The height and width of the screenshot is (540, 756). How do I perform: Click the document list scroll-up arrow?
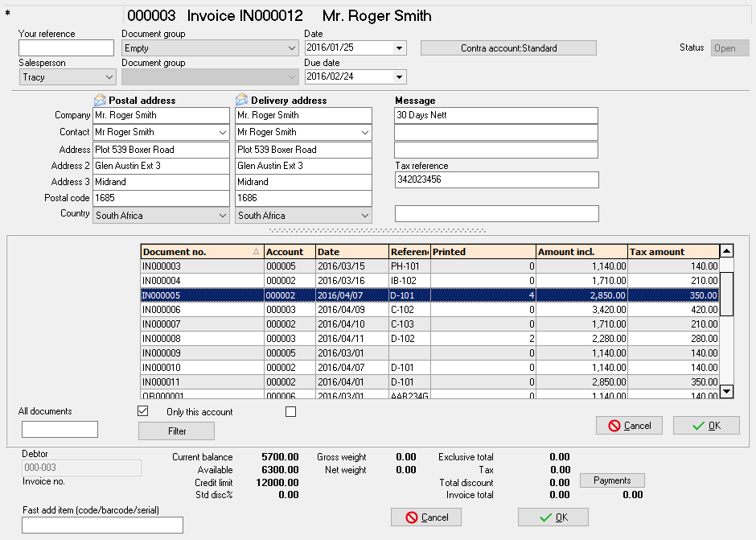pos(726,251)
